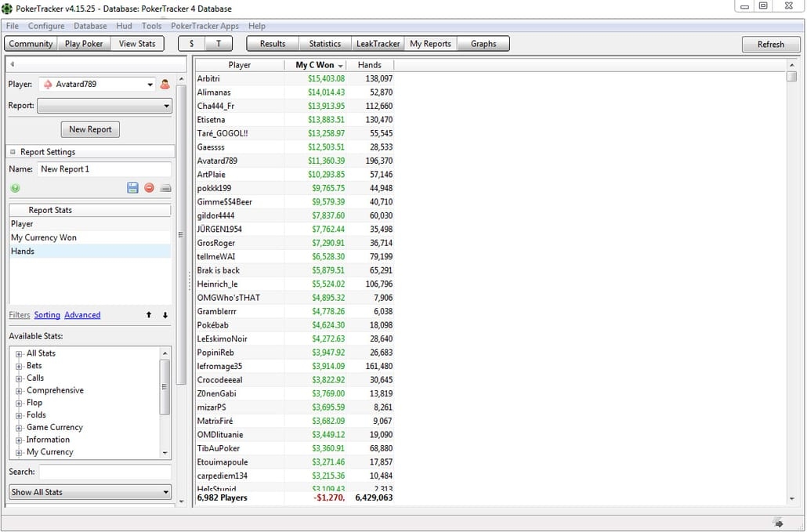
Task: Toggle the $ cash games button
Action: [192, 44]
